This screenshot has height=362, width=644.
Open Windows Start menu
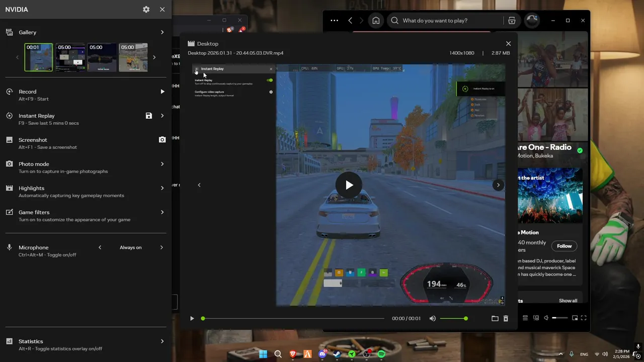tap(263, 354)
